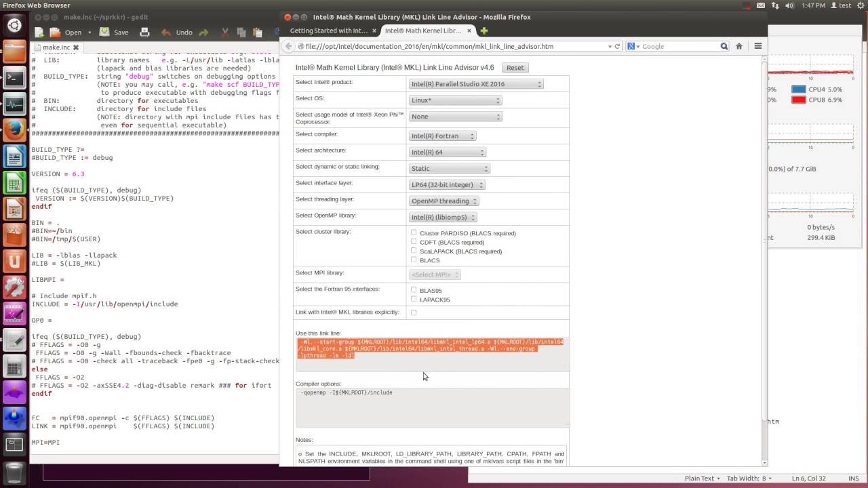Screen dimensions: 868x488
Task: Save the make.inc file in gedit
Action: [114, 32]
